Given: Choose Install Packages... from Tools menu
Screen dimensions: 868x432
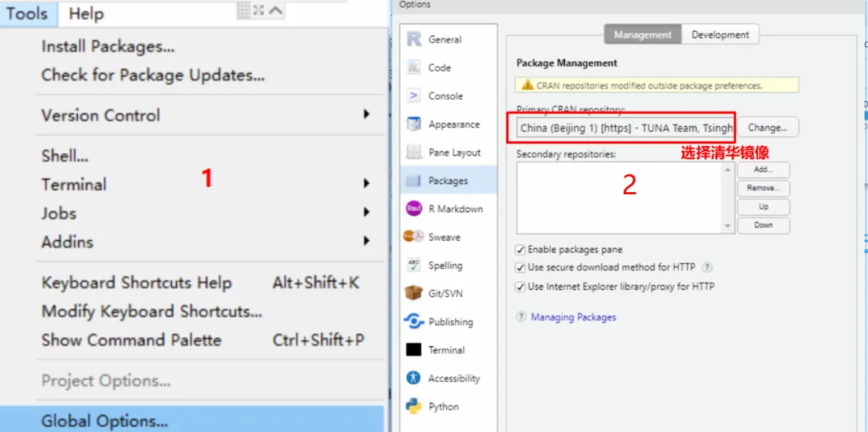Looking at the screenshot, I should (108, 47).
